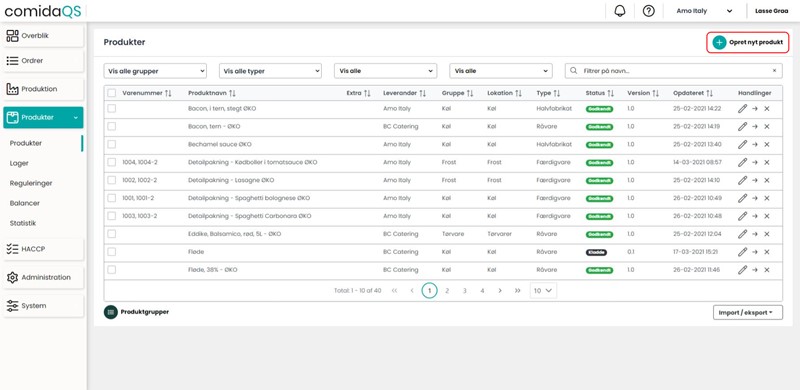This screenshot has width=800, height=390.
Task: Focus the Filtrer på navn search field
Action: pyautogui.click(x=673, y=71)
